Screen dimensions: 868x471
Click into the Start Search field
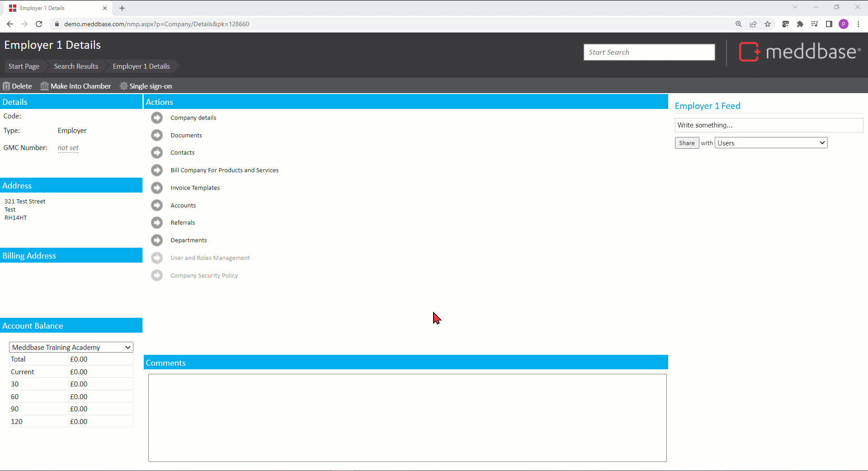click(649, 52)
